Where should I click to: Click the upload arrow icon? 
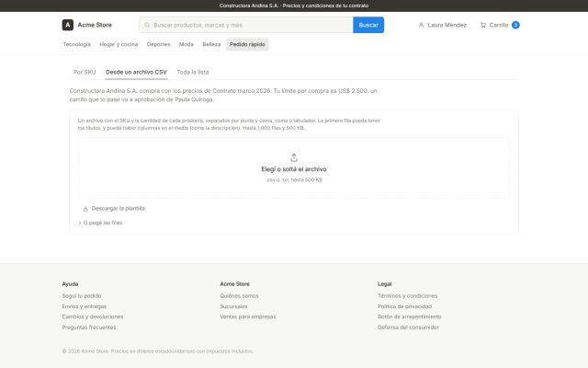(x=294, y=157)
